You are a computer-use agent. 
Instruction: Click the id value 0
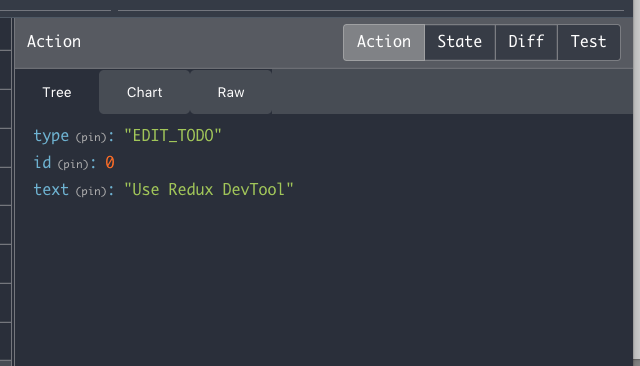coord(110,162)
